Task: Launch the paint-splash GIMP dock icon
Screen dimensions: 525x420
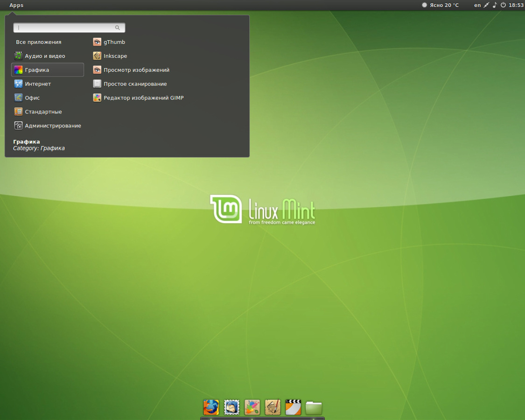Action: coord(252,407)
